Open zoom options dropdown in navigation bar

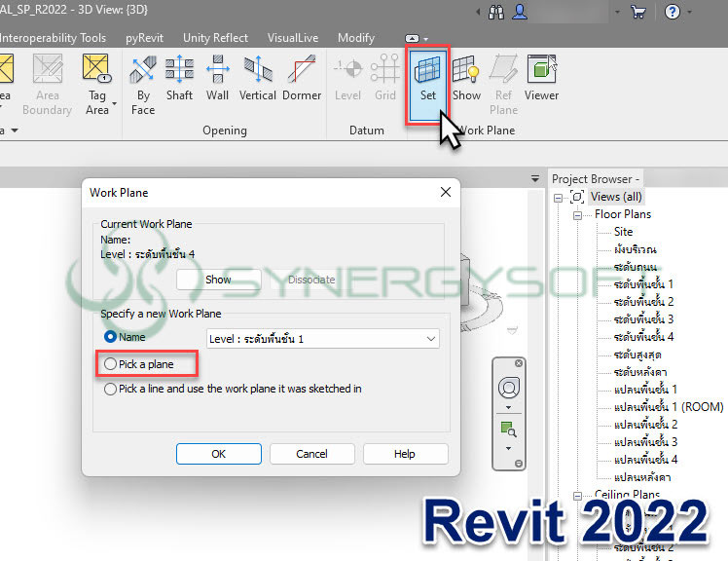(x=508, y=449)
